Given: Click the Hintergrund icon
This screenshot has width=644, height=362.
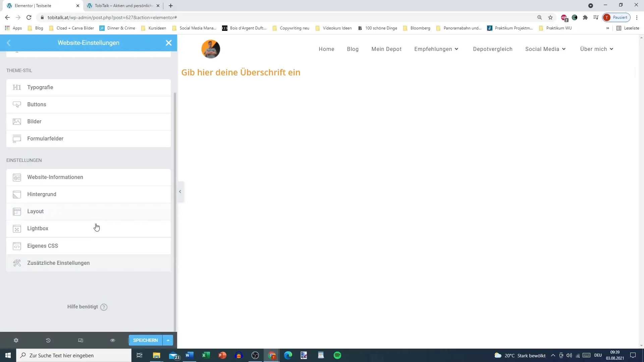Looking at the screenshot, I should click(17, 194).
